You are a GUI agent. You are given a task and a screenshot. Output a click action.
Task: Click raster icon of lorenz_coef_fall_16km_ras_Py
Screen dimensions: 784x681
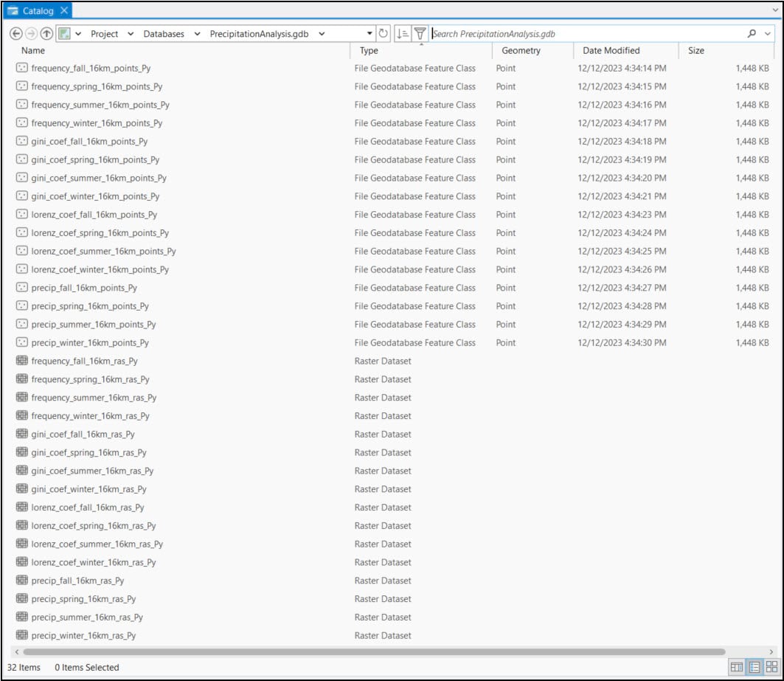(22, 507)
